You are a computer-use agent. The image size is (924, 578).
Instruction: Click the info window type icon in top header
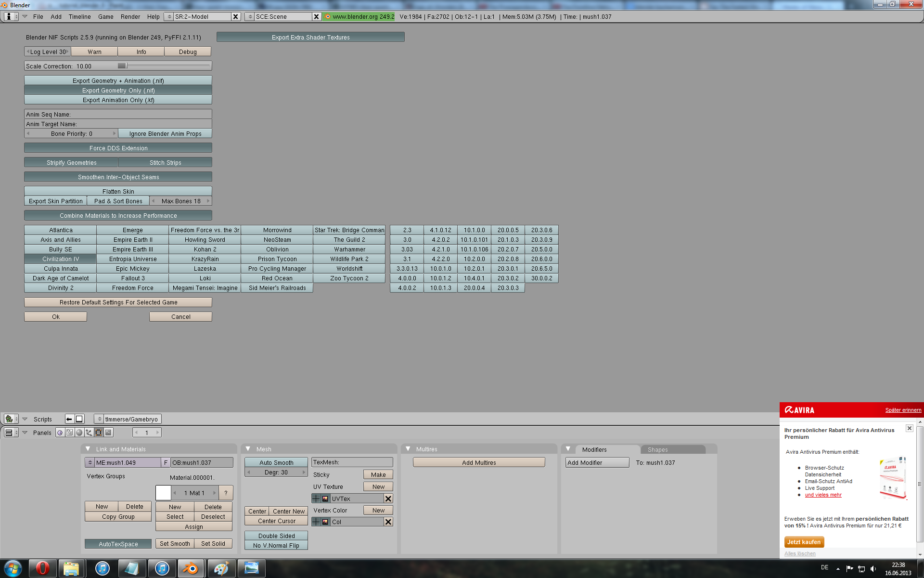(11, 16)
